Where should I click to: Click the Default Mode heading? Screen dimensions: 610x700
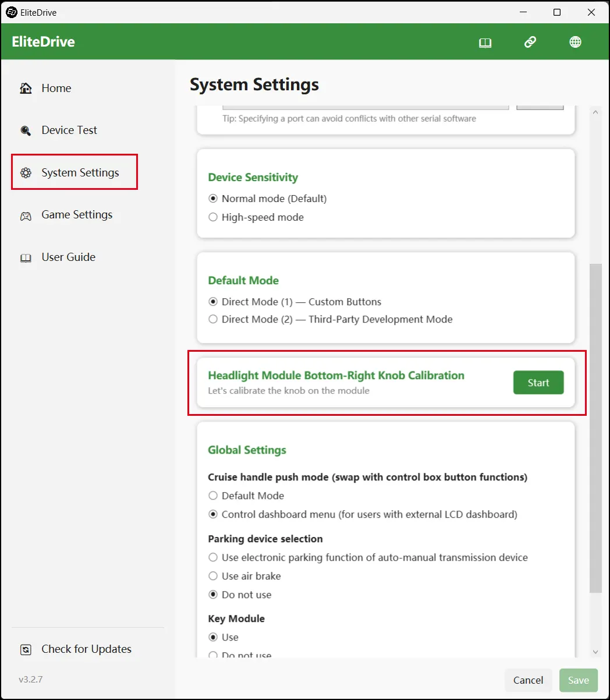point(243,281)
